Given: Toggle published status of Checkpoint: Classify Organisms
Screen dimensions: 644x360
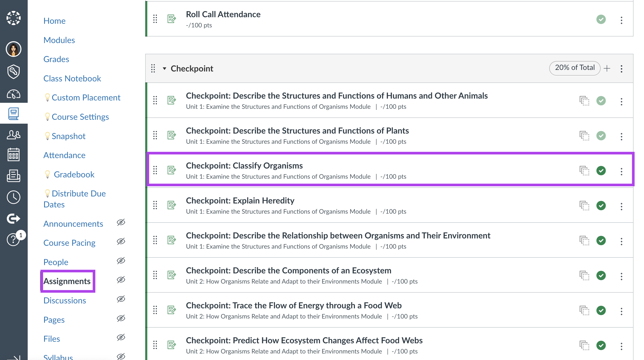Looking at the screenshot, I should point(601,171).
